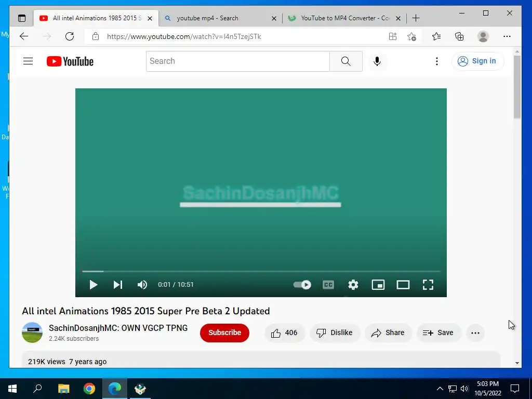Image resolution: width=532 pixels, height=399 pixels.
Task: Enable miniplayer mode
Action: (378, 285)
